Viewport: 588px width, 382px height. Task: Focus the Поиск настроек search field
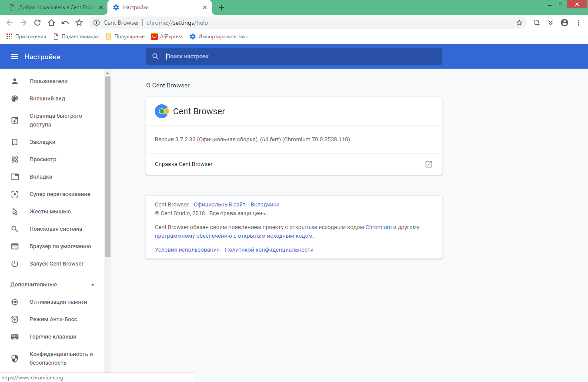tap(294, 56)
